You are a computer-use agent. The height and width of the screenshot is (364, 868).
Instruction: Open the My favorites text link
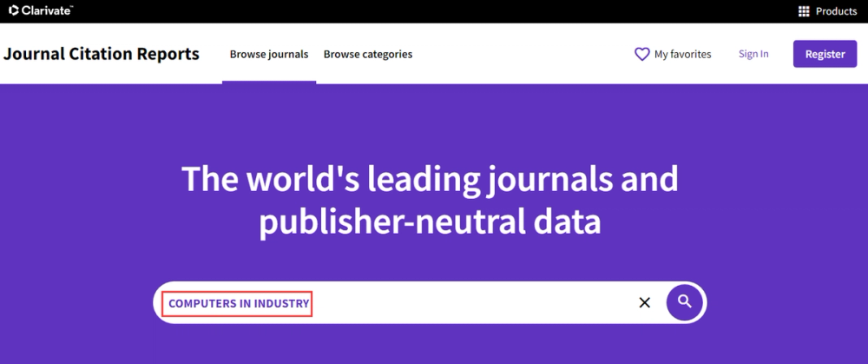coord(682,54)
